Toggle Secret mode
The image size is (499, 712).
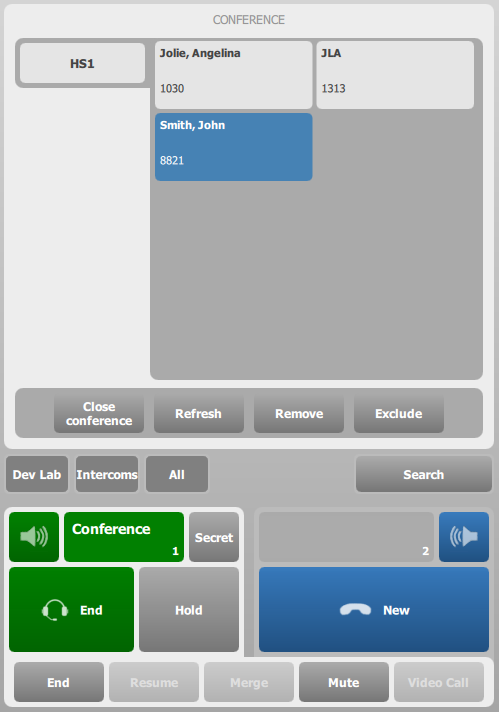[x=214, y=537]
